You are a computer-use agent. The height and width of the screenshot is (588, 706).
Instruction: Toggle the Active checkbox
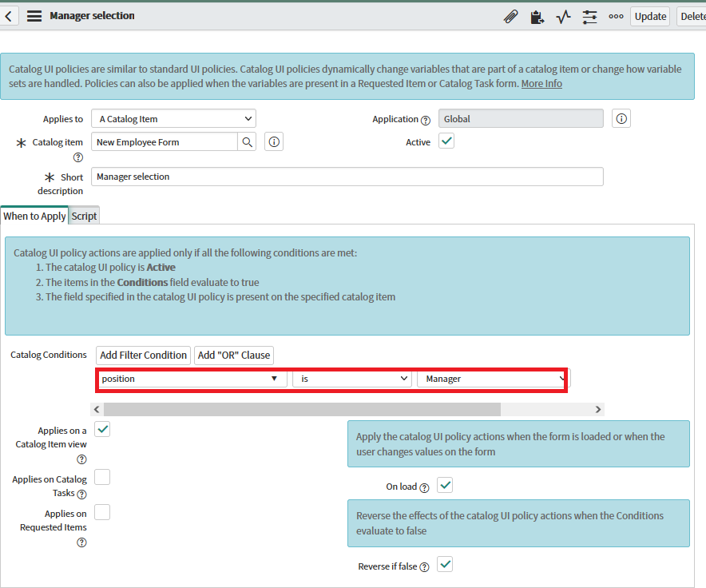446,141
